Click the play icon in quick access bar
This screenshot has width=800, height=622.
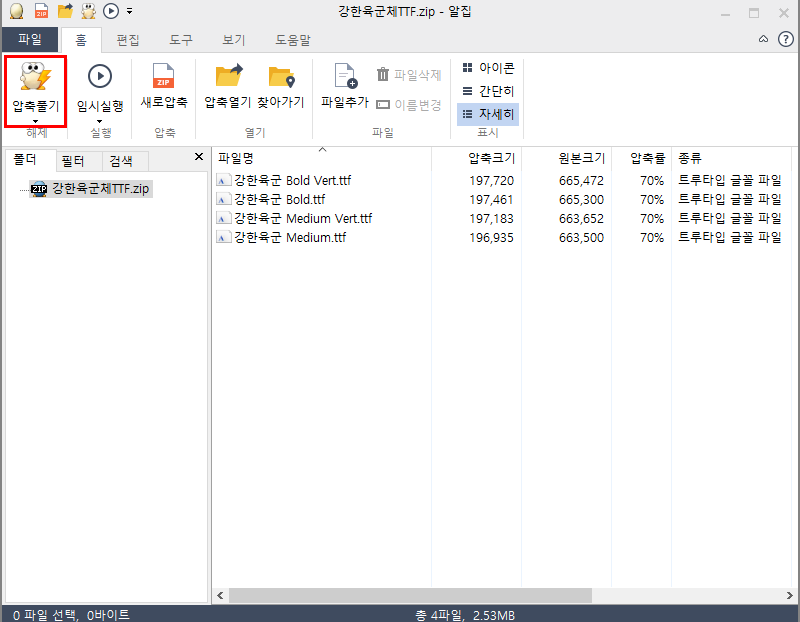pos(110,11)
